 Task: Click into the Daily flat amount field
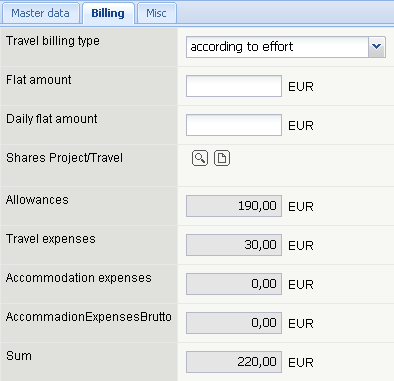(x=234, y=125)
